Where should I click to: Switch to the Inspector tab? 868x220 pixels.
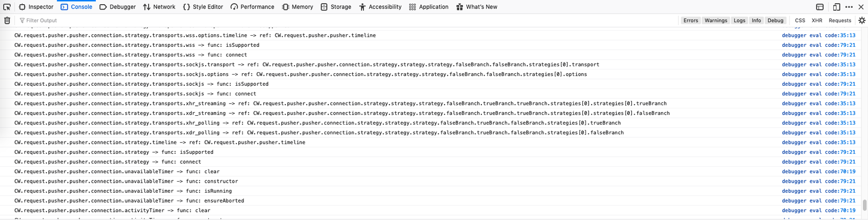pyautogui.click(x=36, y=7)
